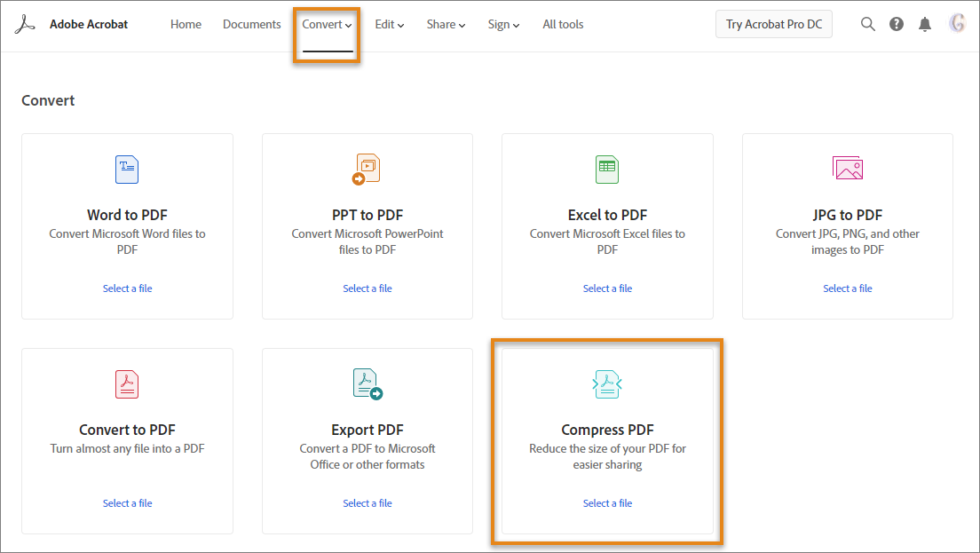Click the Excel to PDF tool icon
This screenshot has height=553, width=980.
607,170
